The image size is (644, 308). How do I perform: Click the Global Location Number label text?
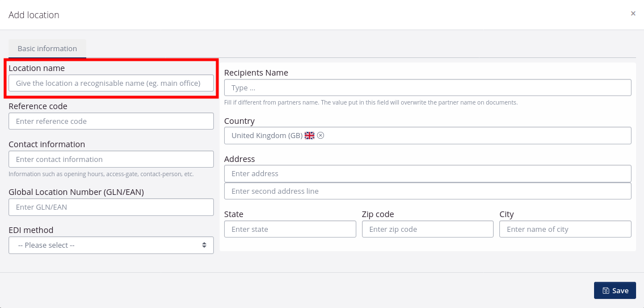(x=76, y=192)
